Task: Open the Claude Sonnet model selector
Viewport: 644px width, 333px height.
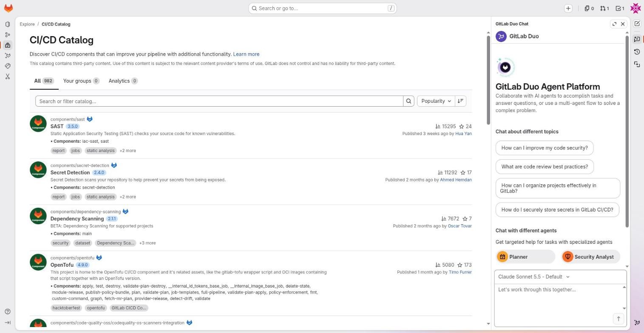Action: coord(533,277)
